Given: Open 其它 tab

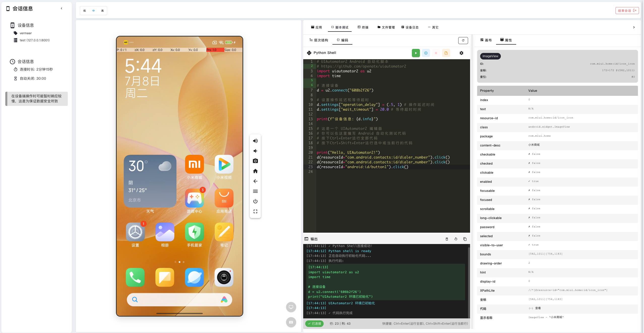Looking at the screenshot, I should point(433,27).
